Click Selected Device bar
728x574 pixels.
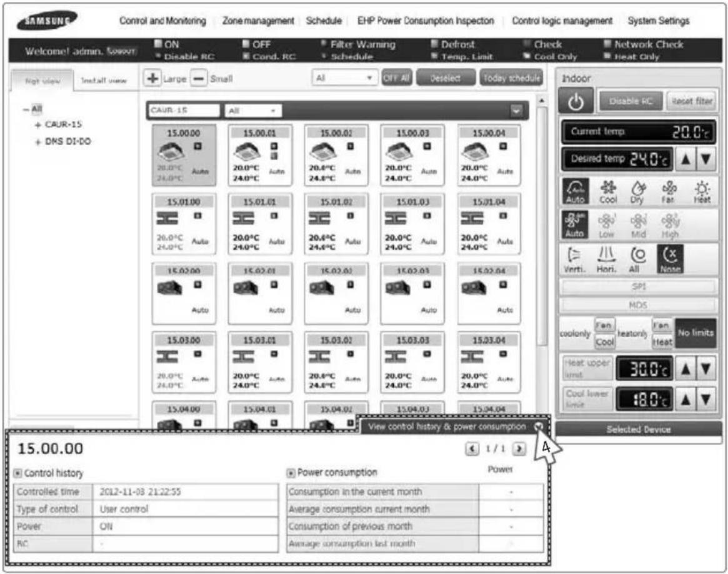coord(639,429)
